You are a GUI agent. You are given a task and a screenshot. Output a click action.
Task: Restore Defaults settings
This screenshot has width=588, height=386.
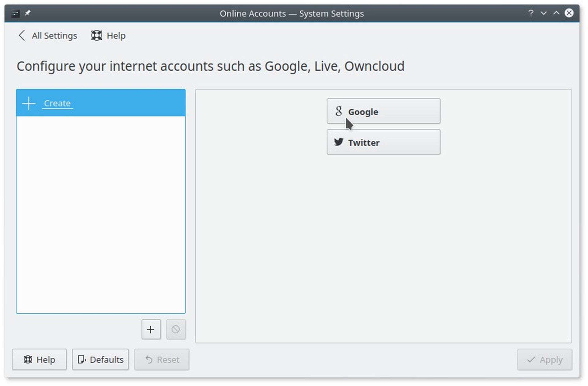tap(100, 359)
